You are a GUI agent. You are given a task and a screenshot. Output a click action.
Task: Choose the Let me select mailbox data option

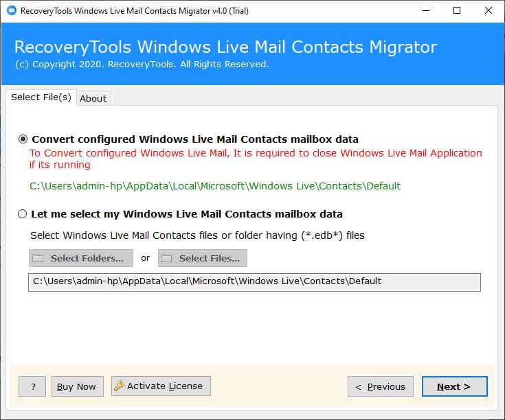pos(23,214)
